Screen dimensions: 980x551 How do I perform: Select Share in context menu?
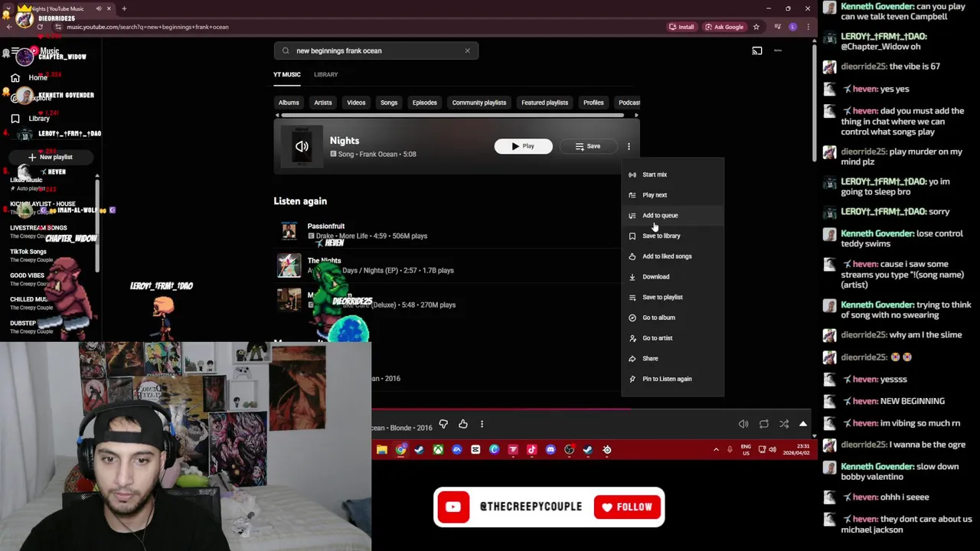click(x=672, y=358)
